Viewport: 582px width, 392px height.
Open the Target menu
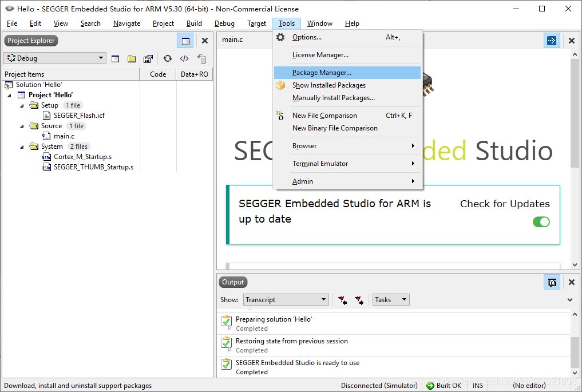256,23
